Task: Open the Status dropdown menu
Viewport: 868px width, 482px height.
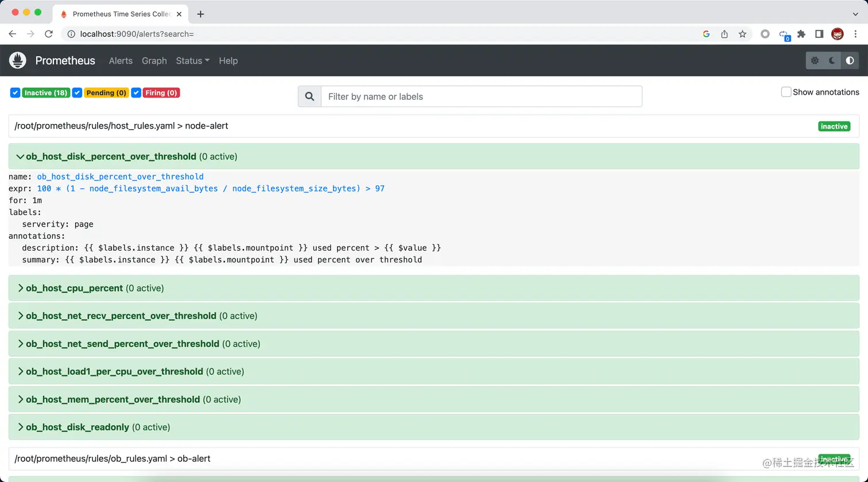Action: click(x=192, y=60)
